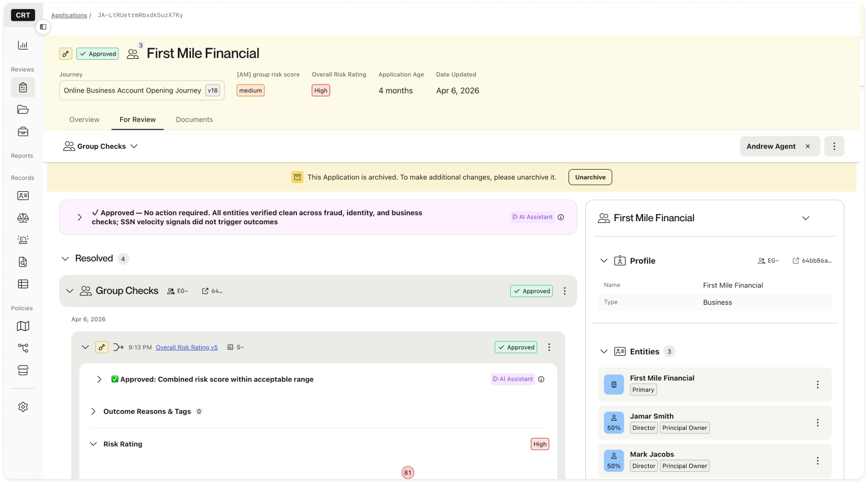Click the medium group risk score badge
The image size is (868, 484).
click(x=251, y=91)
